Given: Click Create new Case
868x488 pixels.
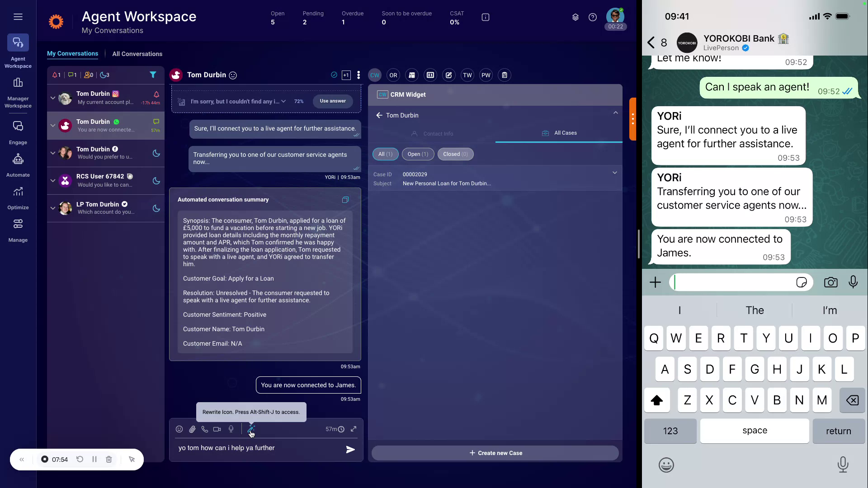Looking at the screenshot, I should click(x=495, y=453).
